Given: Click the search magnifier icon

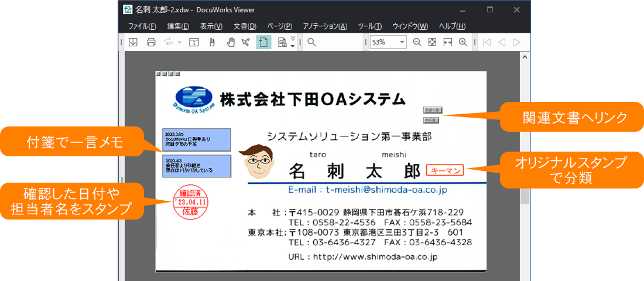Looking at the screenshot, I should pos(311,42).
